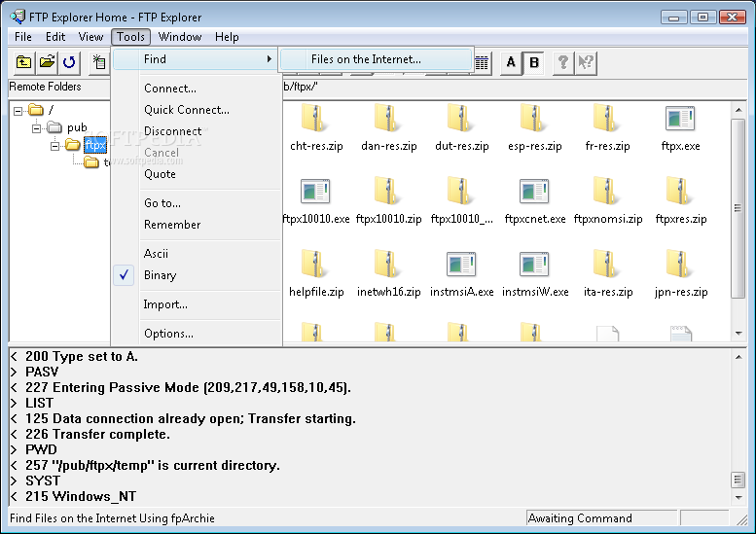Click log line '226 Transfer complete.'

(x=98, y=434)
